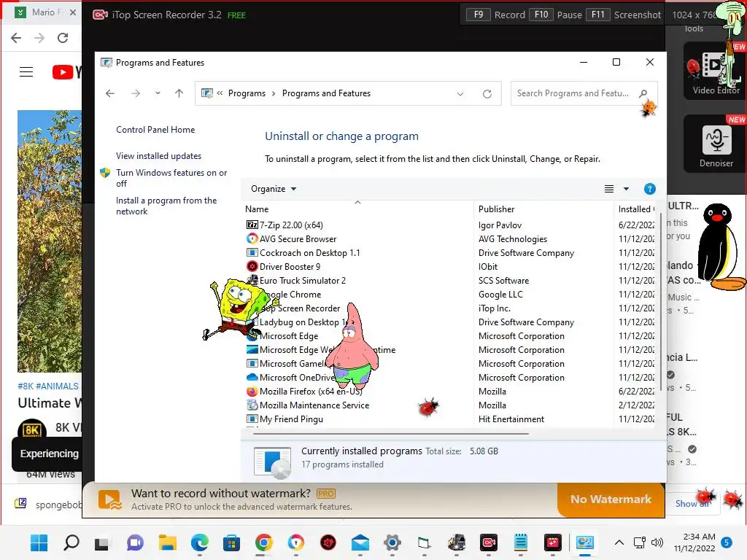This screenshot has width=747, height=560.
Task: Reload the browser page
Action: pyautogui.click(x=63, y=38)
